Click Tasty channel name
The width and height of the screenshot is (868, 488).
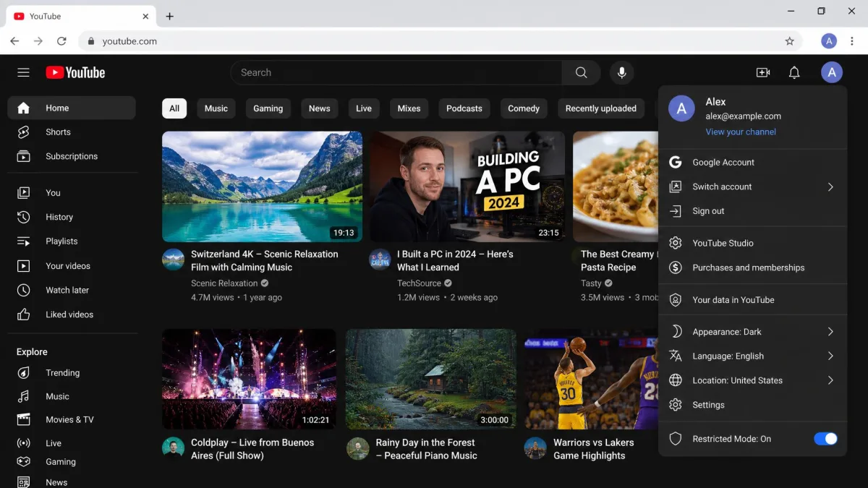(591, 283)
